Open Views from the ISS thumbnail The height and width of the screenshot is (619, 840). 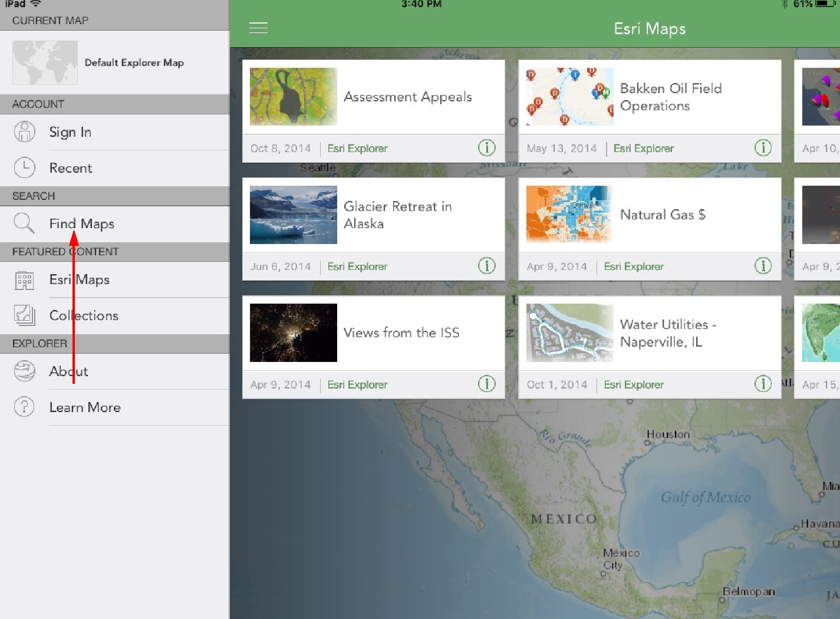[x=294, y=332]
